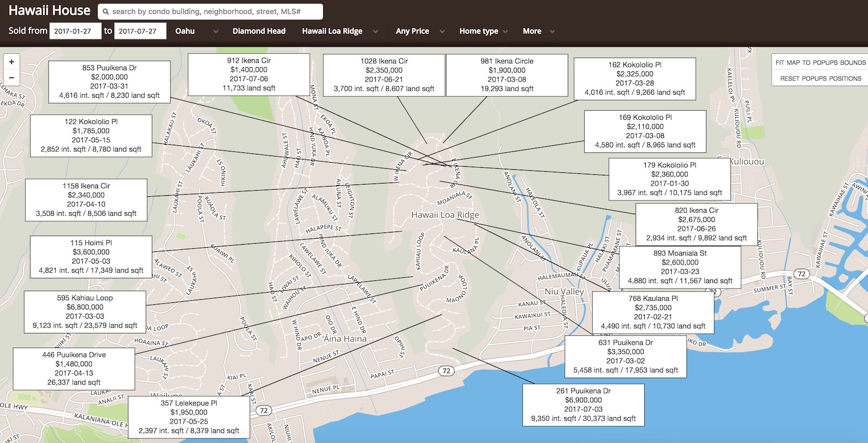Click the 115 Hoimi Pl listing popup
868x443 pixels.
tap(91, 256)
